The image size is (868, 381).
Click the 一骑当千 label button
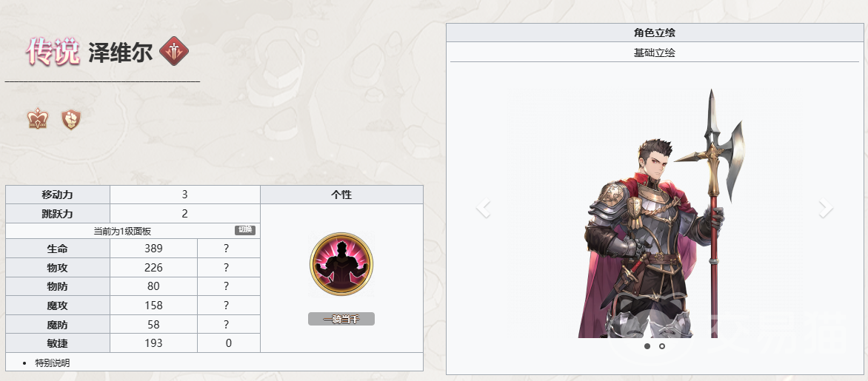tap(341, 319)
